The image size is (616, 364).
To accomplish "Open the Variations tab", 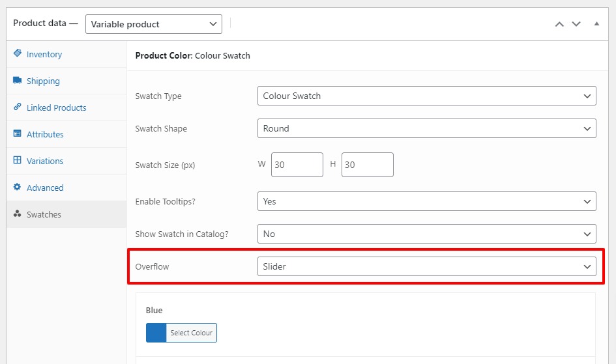I will pos(66,161).
